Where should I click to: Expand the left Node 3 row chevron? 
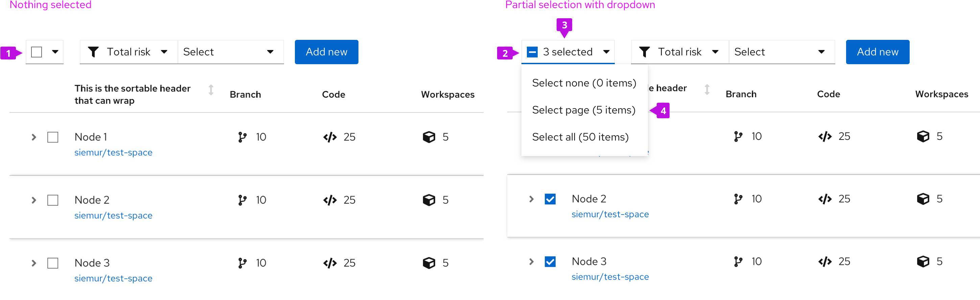point(34,263)
